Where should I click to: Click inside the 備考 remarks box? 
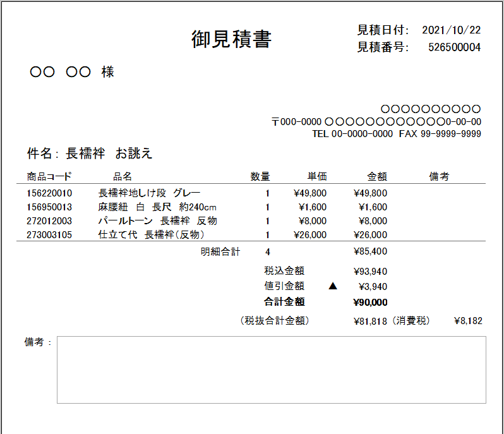[x=272, y=370]
